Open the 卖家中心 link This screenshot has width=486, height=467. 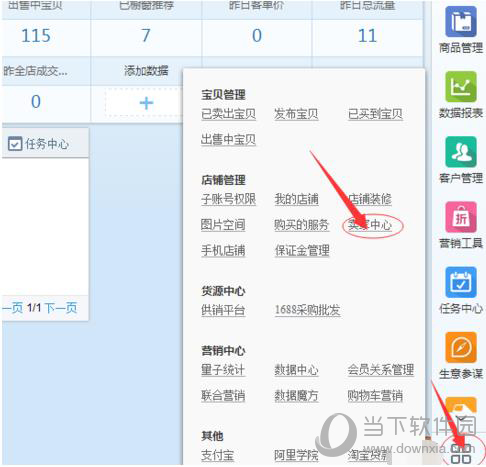370,225
